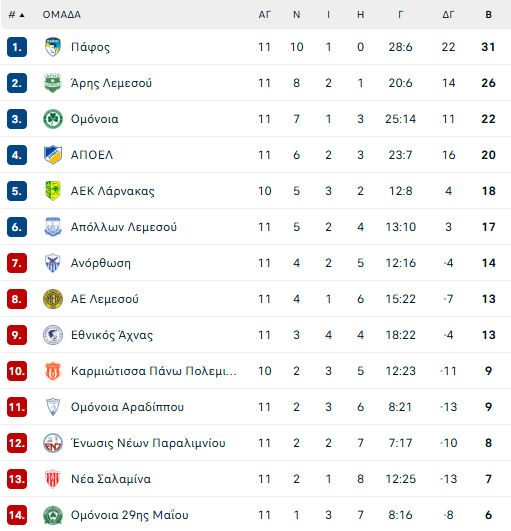Screen dimensions: 511x531
Task: Click the ΑΕΚ Λάρνακας yellow-green badge
Action: 53,191
